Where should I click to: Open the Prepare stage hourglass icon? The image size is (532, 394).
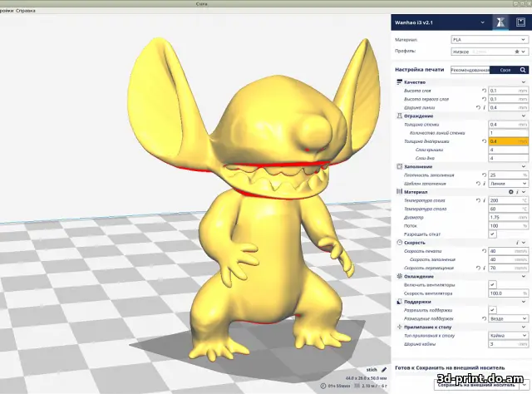[x=500, y=22]
